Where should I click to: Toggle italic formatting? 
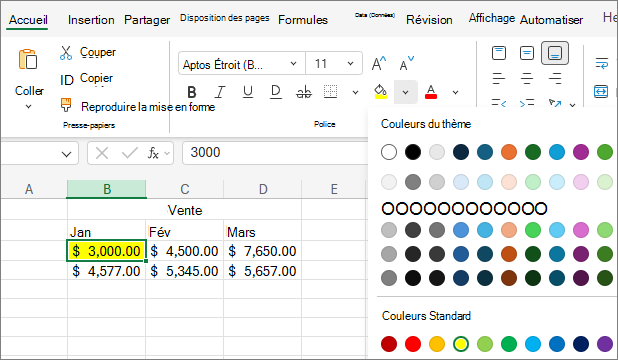tap(220, 92)
